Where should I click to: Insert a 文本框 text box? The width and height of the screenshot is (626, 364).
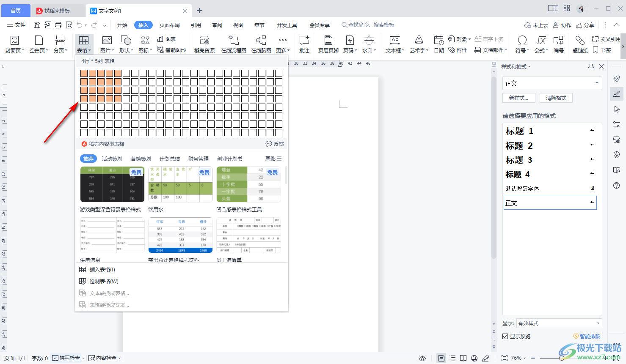point(395,44)
